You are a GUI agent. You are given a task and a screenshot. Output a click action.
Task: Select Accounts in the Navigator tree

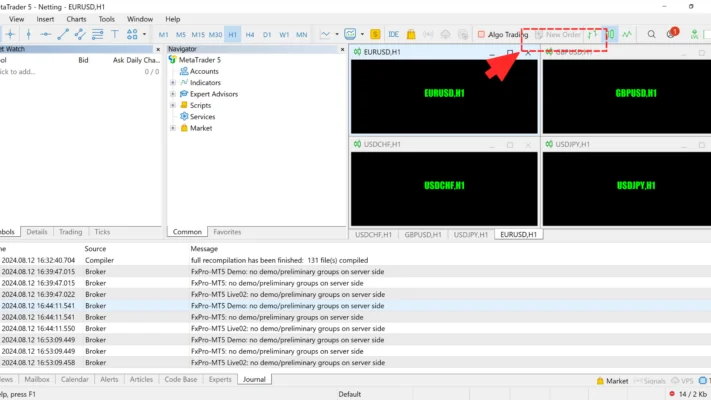point(204,71)
